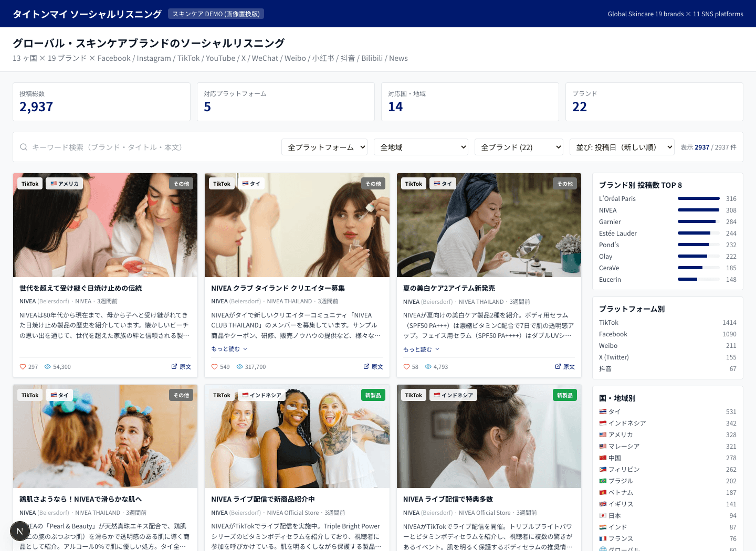This screenshot has width=756, height=551.
Task: Click Brazil flag in country list
Action: (603, 481)
